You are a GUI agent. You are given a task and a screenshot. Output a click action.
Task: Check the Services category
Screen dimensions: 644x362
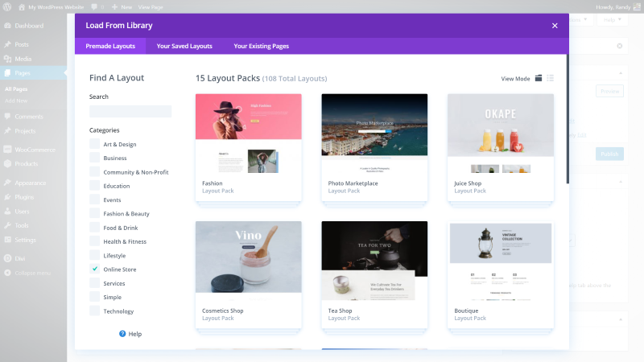[94, 283]
